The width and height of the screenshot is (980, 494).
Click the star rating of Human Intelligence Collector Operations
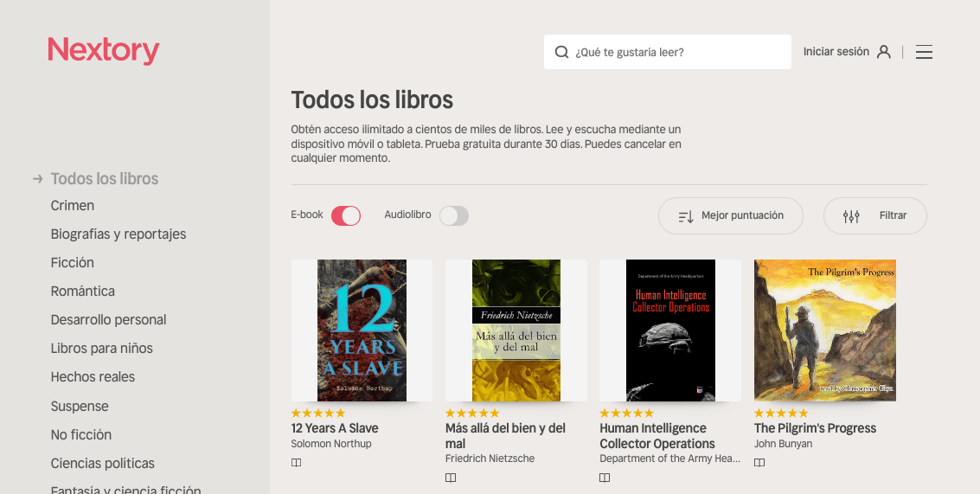pyautogui.click(x=626, y=413)
